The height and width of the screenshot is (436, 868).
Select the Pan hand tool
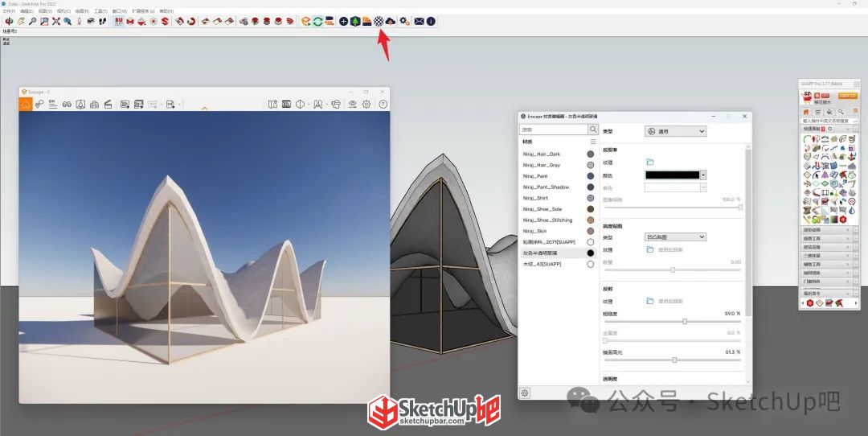(21, 21)
